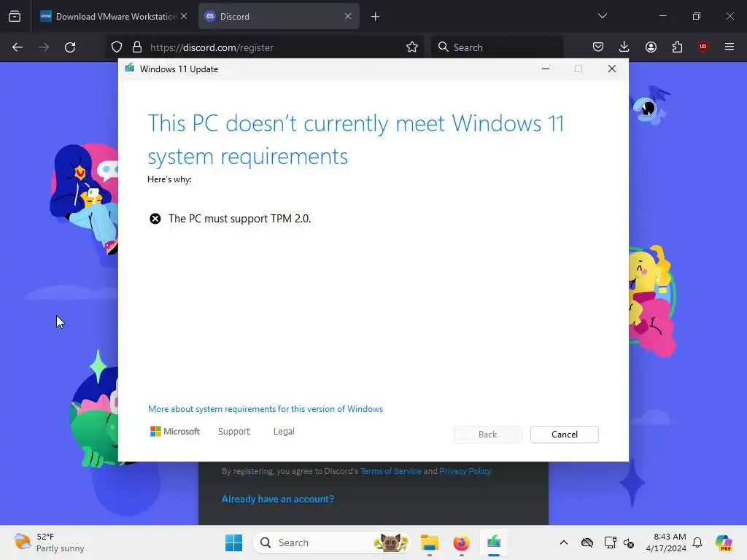Image resolution: width=747 pixels, height=560 pixels.
Task: Expand the list all tabs chevron
Action: pyautogui.click(x=602, y=16)
